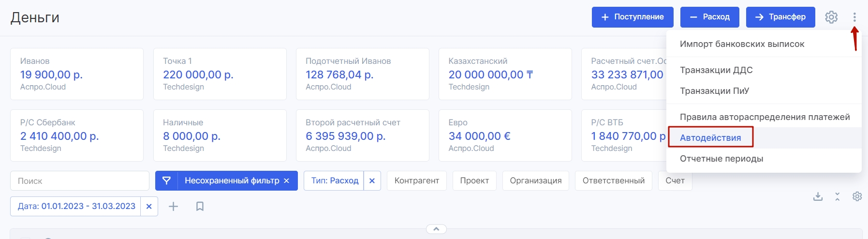Click the bookmark save filter icon
The height and width of the screenshot is (239, 868).
(x=200, y=207)
